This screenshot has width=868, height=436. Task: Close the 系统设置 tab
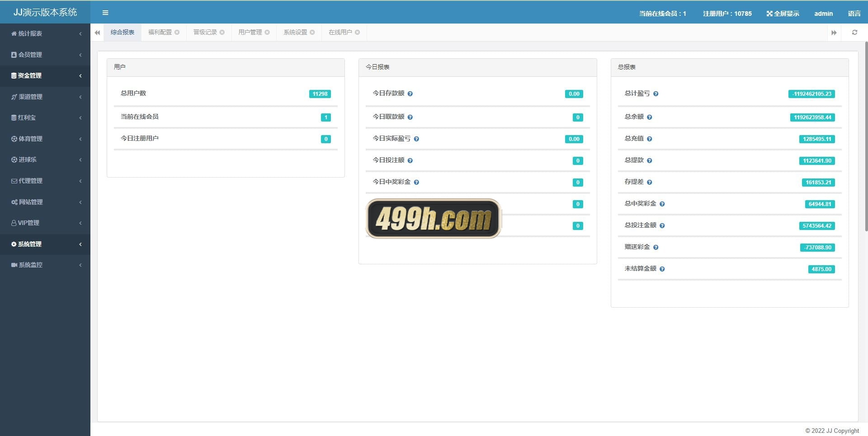click(x=312, y=32)
